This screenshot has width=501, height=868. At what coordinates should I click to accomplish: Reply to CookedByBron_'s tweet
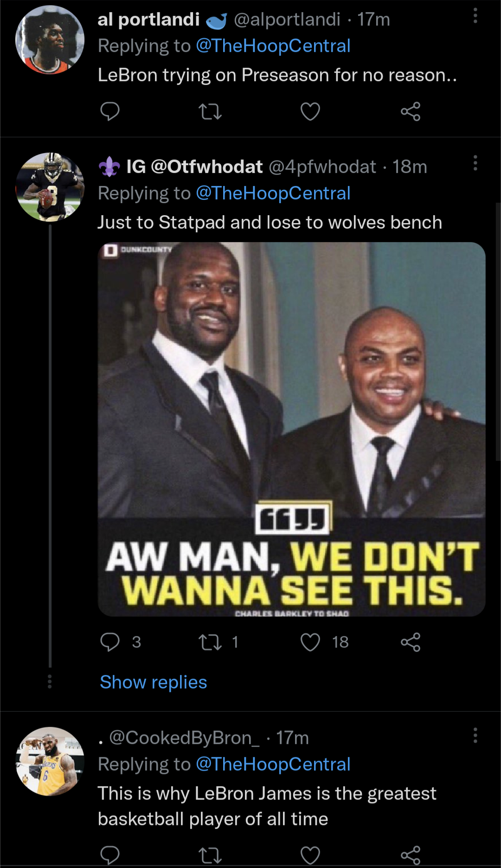point(110,855)
